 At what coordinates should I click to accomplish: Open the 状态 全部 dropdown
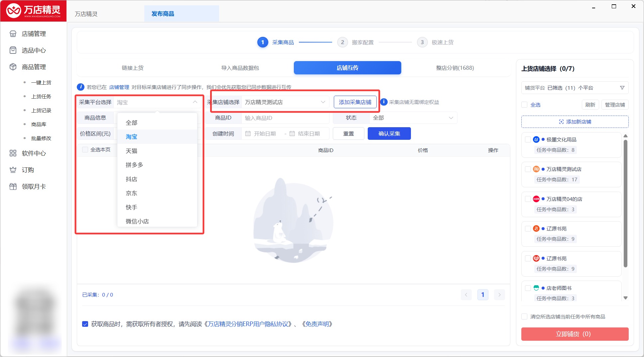click(413, 118)
